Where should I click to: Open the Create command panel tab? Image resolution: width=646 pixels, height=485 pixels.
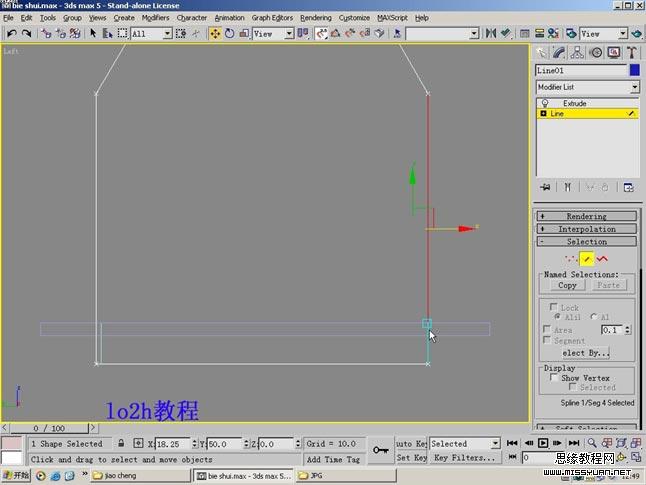541,53
